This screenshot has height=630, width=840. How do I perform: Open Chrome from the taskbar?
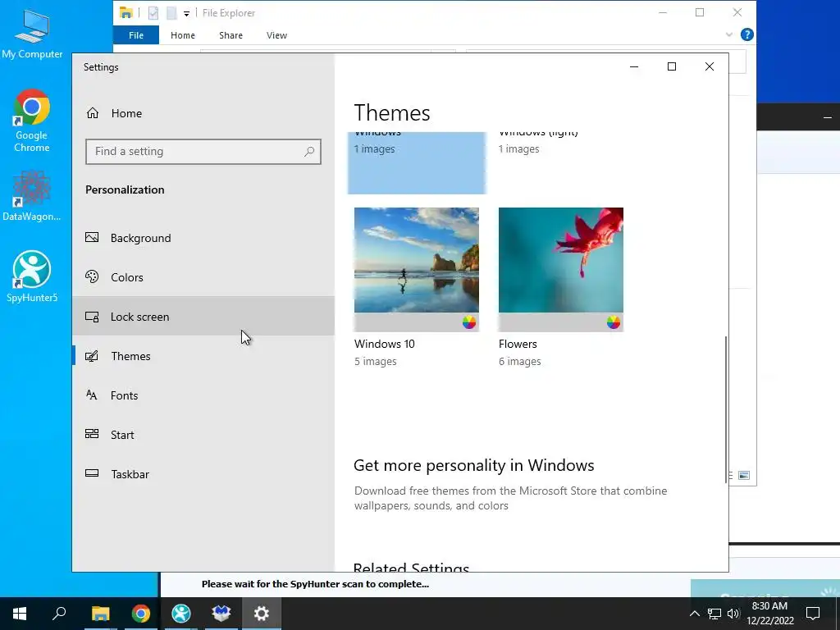tap(141, 614)
